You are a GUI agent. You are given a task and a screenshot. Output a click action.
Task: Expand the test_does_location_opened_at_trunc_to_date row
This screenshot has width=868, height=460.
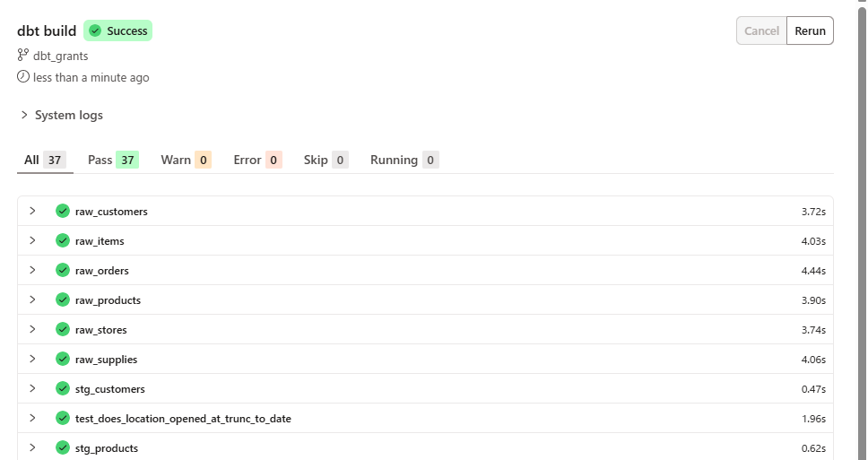pos(32,419)
